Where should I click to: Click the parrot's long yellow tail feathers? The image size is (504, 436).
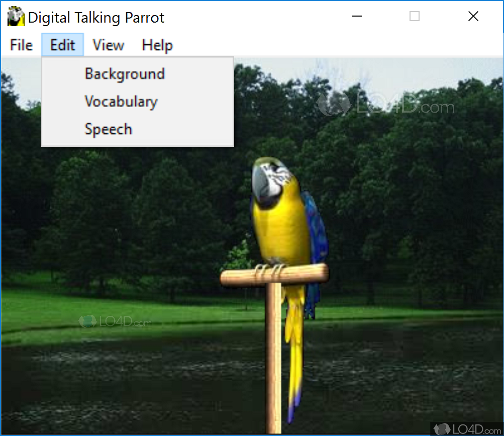(294, 352)
